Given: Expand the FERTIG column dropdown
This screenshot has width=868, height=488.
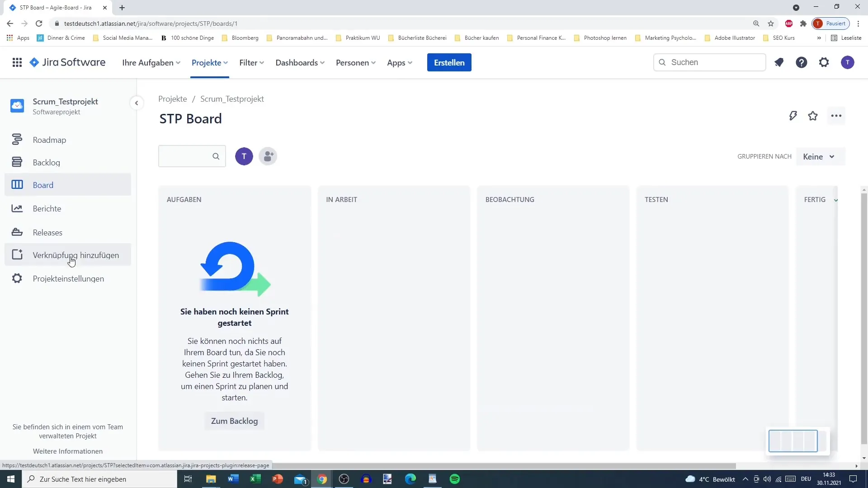Looking at the screenshot, I should pyautogui.click(x=836, y=200).
